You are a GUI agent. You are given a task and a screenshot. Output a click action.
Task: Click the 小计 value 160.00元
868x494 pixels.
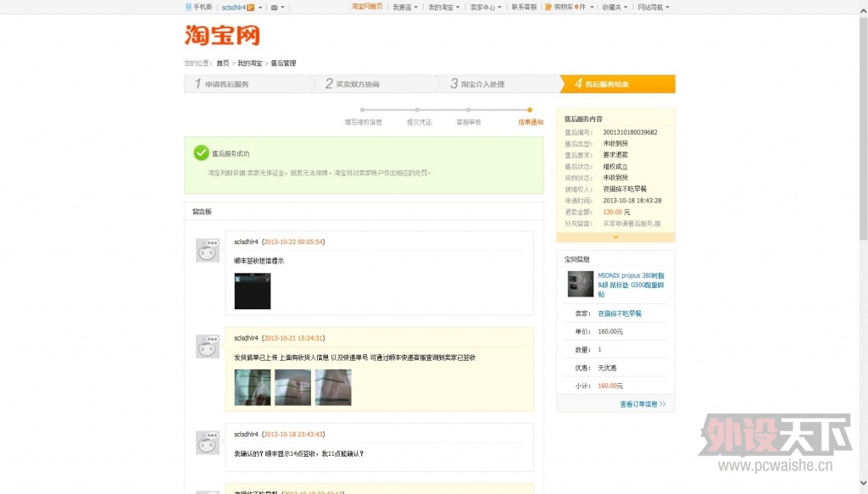point(610,386)
